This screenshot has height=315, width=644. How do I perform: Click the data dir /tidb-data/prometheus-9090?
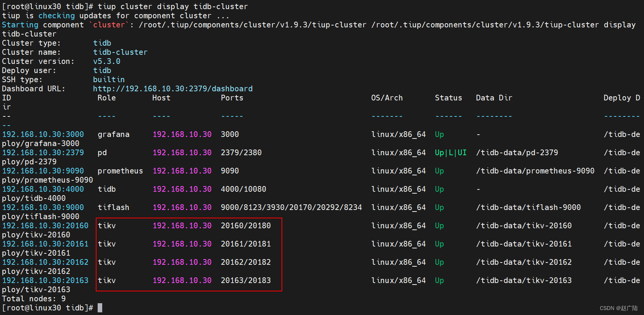tap(535, 171)
